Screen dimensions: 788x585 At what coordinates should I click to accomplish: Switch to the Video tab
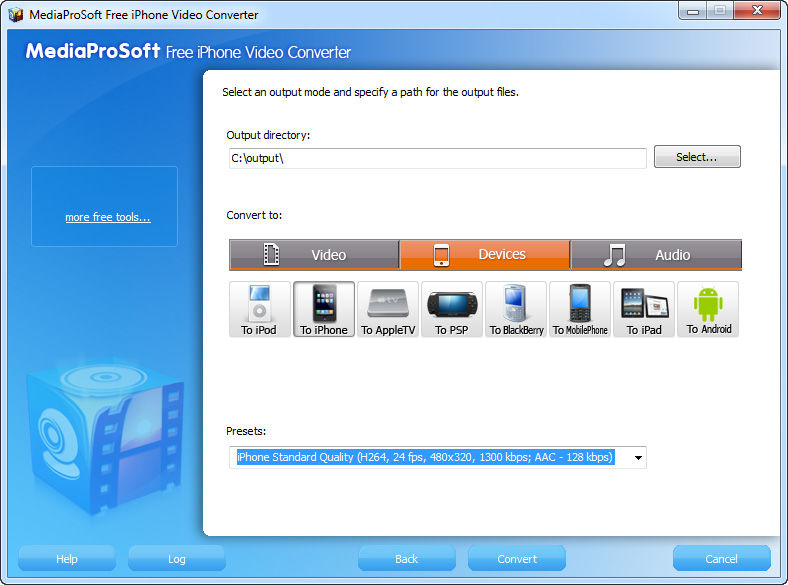[x=314, y=255]
